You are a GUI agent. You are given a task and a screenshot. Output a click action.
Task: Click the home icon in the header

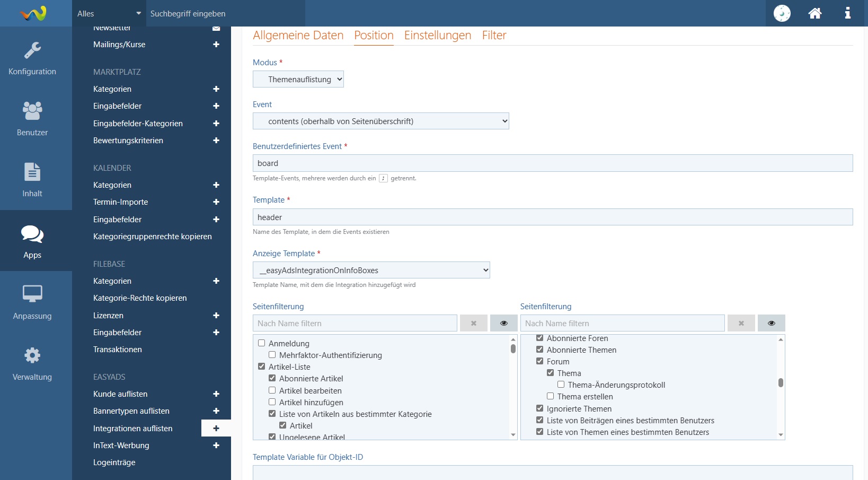pyautogui.click(x=815, y=13)
